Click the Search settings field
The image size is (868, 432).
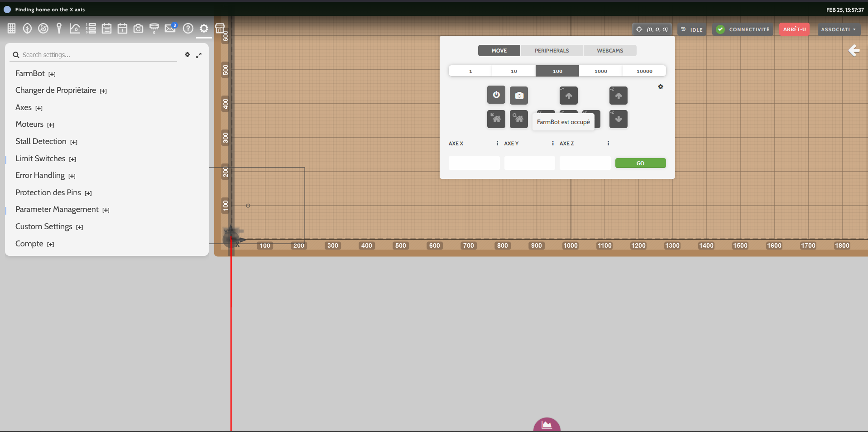(94, 55)
